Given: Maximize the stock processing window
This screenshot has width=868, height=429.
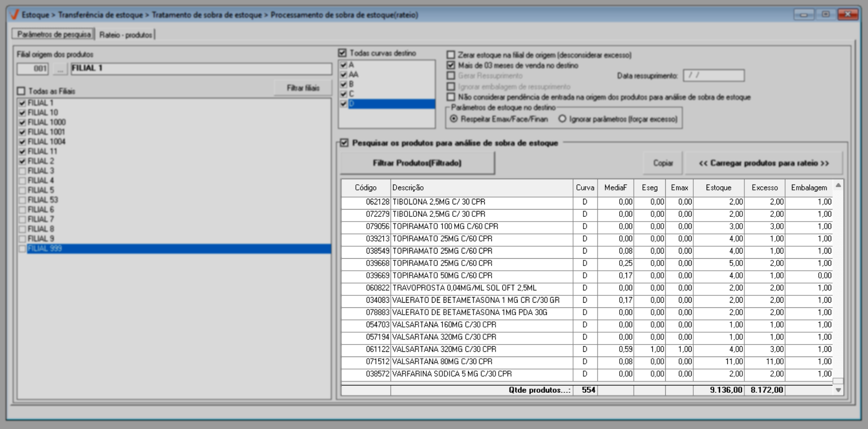Looking at the screenshot, I should (826, 14).
